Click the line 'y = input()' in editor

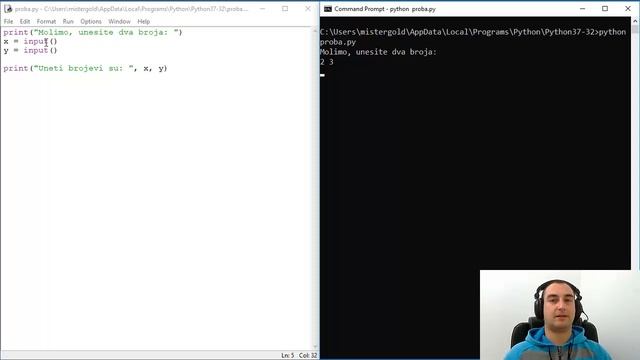(30, 50)
